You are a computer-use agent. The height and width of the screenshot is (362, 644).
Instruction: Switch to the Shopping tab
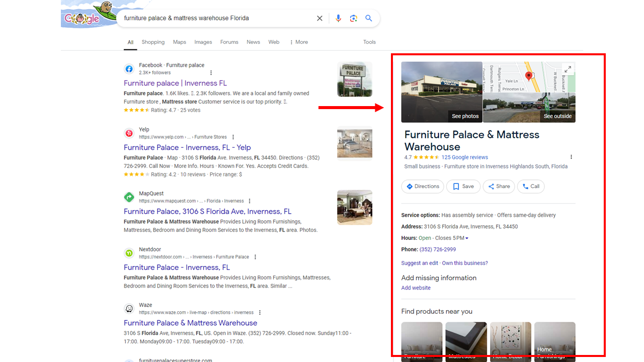point(153,42)
